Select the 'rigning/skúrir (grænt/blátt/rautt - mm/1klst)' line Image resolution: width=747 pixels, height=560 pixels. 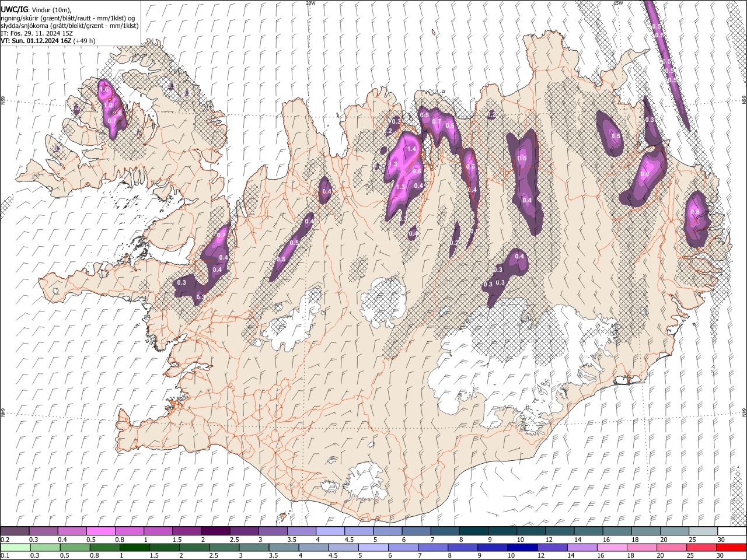click(x=68, y=18)
